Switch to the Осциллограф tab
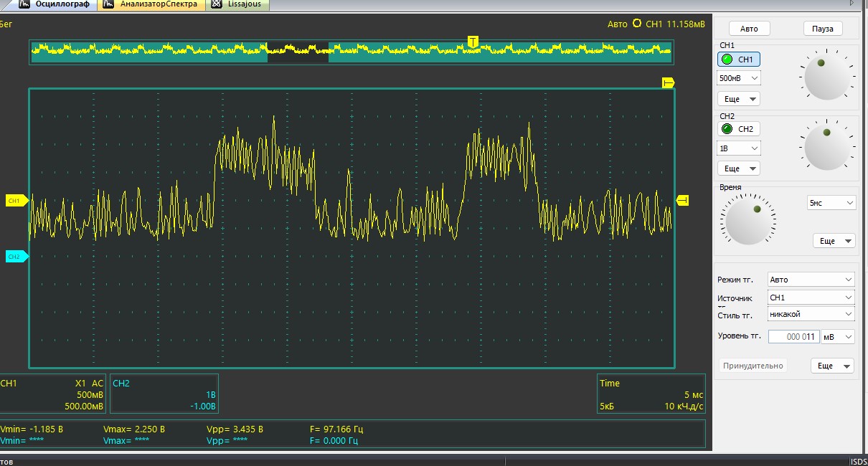This screenshot has width=868, height=466. coord(55,4)
